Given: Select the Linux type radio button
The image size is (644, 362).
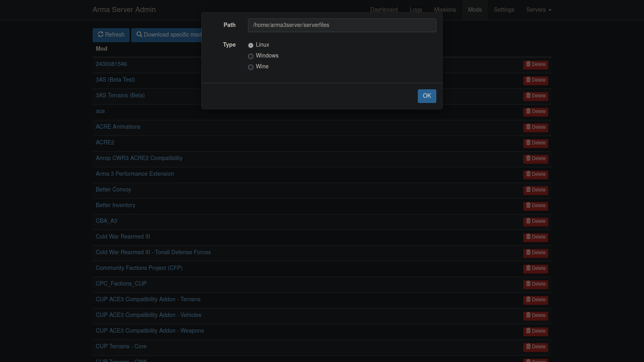Looking at the screenshot, I should coord(251,45).
